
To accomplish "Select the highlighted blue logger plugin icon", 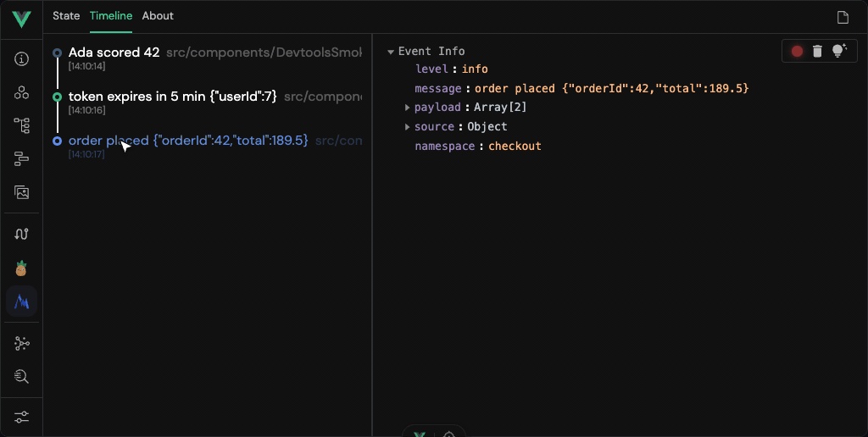I will click(x=21, y=301).
